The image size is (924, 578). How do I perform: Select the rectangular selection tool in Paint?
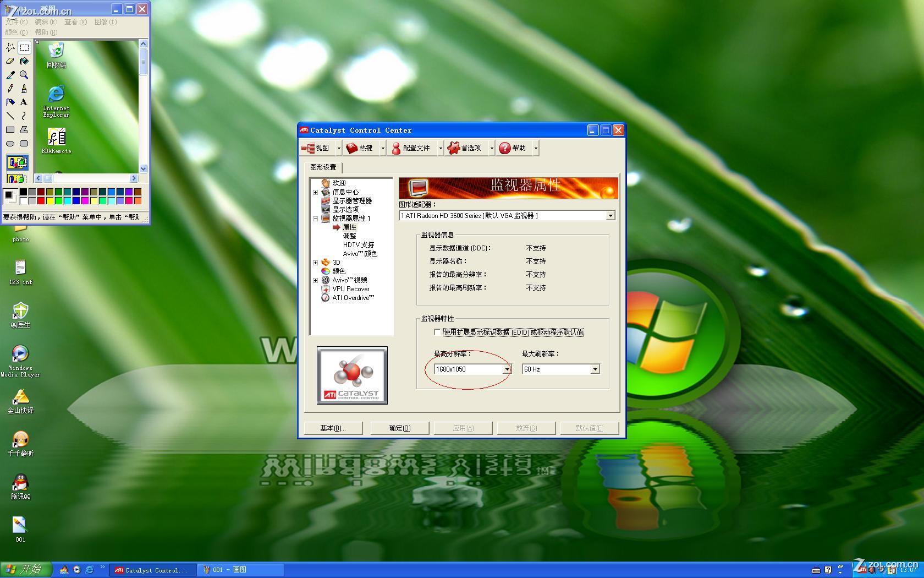pos(24,47)
